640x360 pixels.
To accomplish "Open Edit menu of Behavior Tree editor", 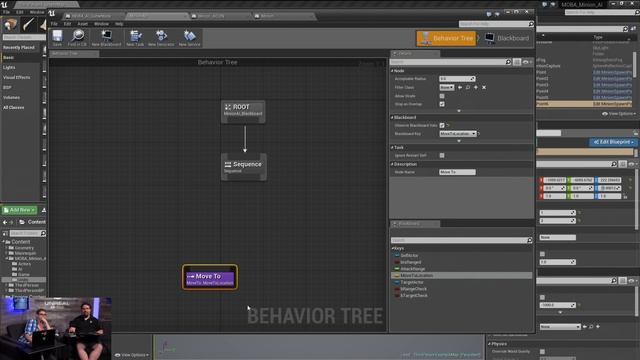I will click(x=67, y=24).
